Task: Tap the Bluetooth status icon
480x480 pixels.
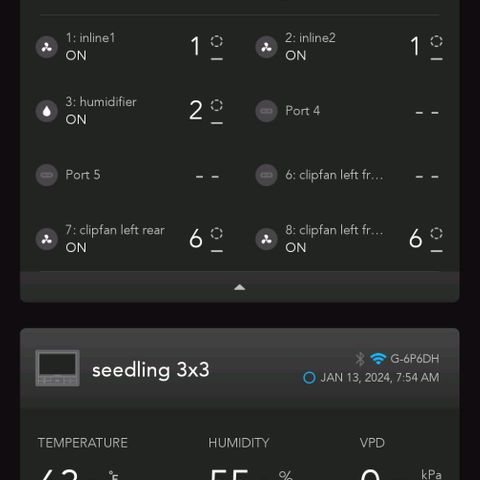Action: (360, 359)
